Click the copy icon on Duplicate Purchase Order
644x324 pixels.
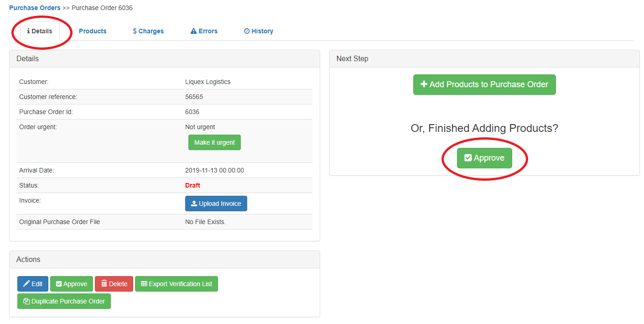coord(26,301)
